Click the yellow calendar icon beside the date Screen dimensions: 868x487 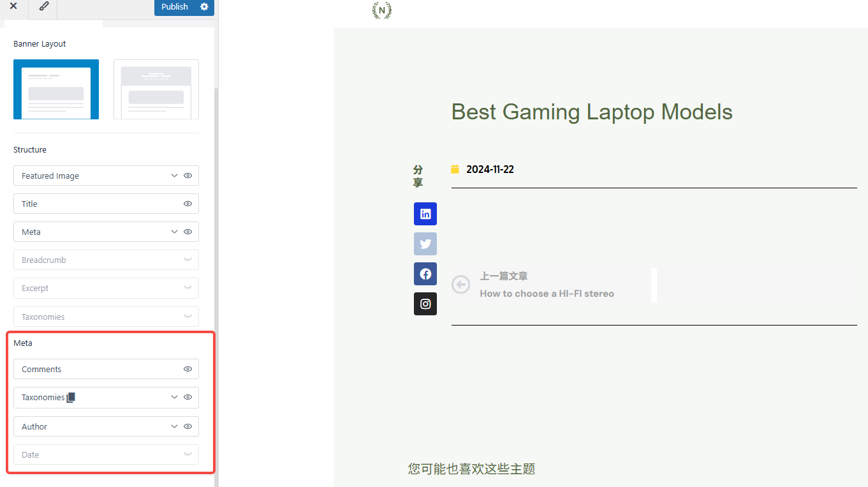click(455, 169)
